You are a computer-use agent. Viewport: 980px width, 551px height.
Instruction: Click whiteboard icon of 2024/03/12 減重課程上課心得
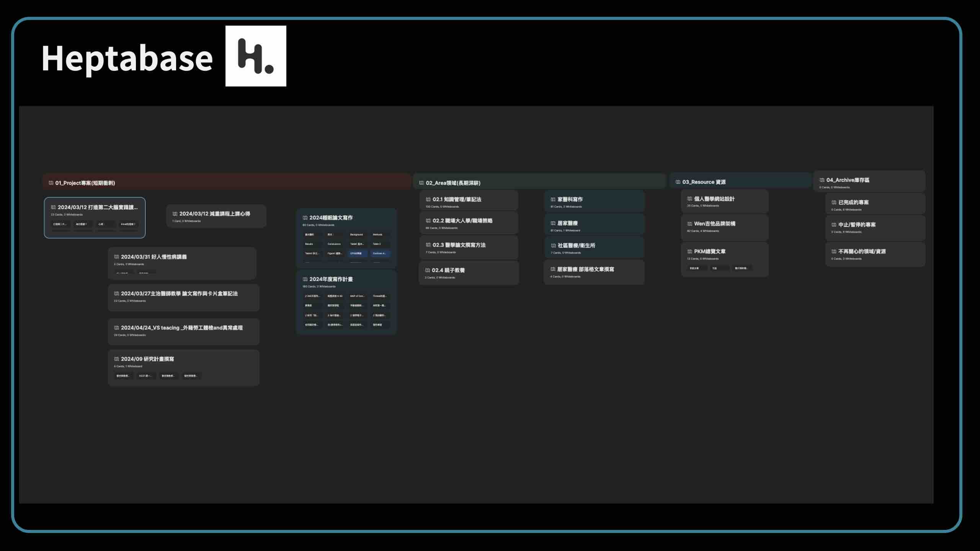point(175,214)
